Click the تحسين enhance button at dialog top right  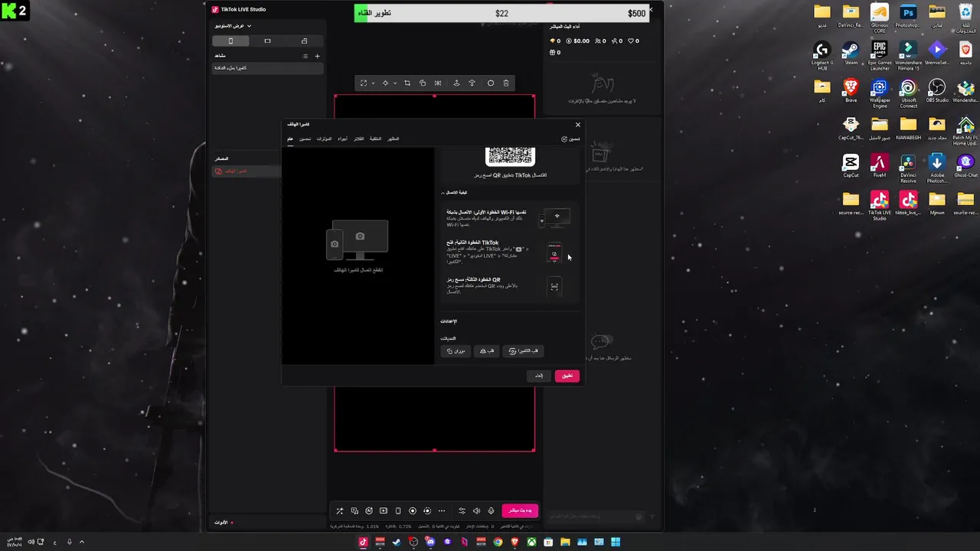click(570, 139)
